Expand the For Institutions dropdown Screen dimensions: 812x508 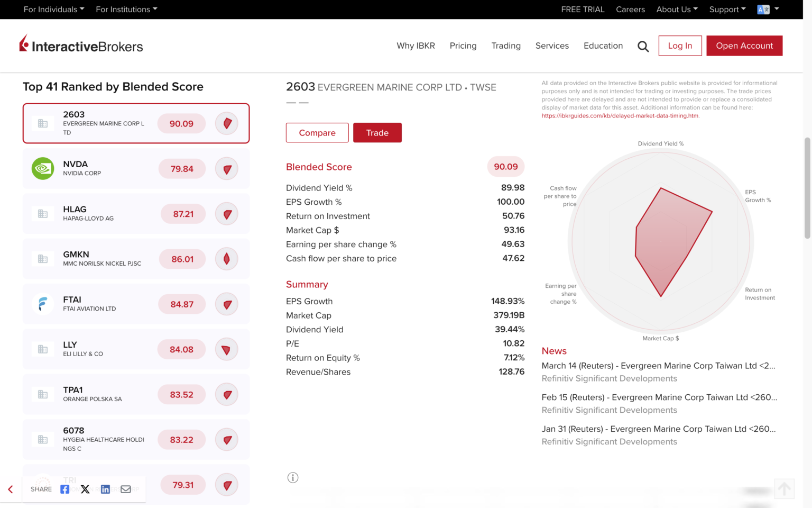[x=126, y=10]
